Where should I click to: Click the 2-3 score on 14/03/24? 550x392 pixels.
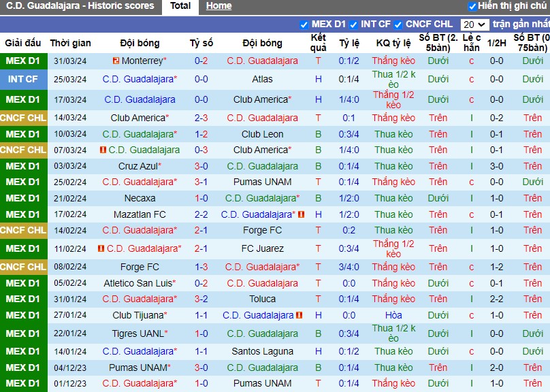(x=201, y=118)
